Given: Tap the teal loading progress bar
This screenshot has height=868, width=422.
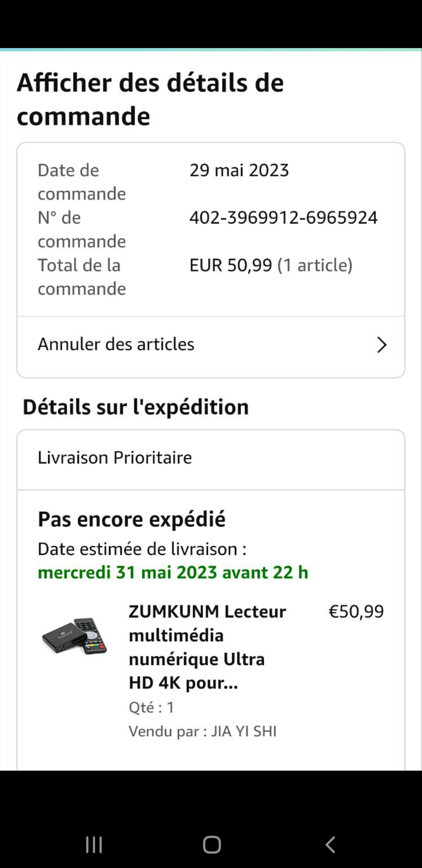Looking at the screenshot, I should coord(211,50).
